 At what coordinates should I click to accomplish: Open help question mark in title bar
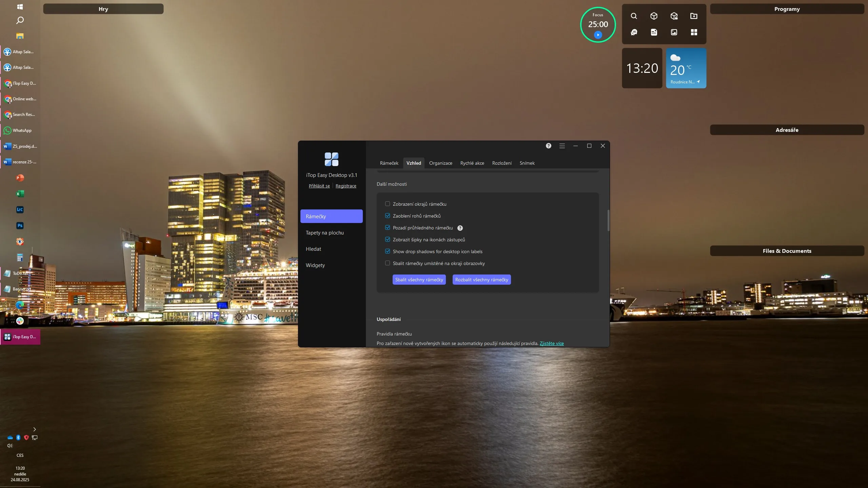tap(549, 146)
